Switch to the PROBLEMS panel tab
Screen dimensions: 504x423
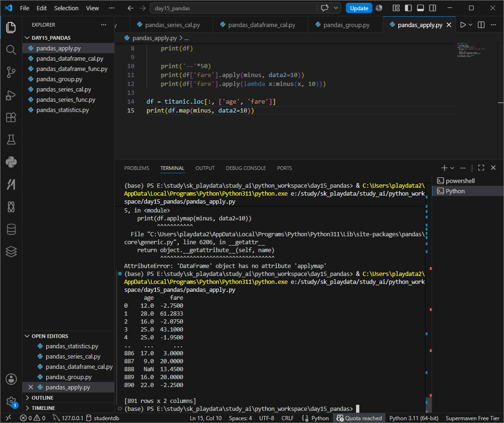[137, 168]
